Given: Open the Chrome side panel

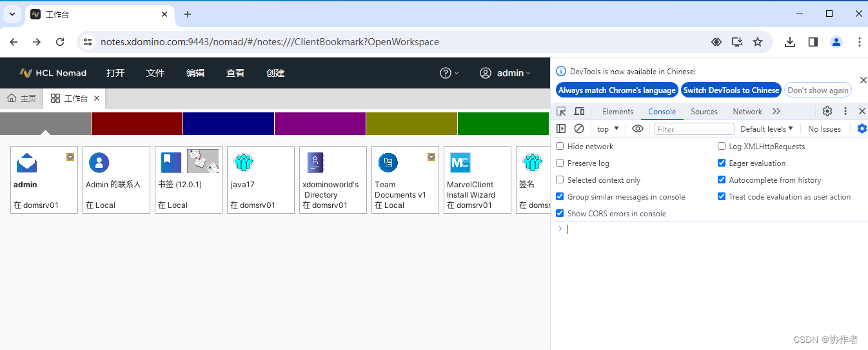Looking at the screenshot, I should click(x=813, y=42).
